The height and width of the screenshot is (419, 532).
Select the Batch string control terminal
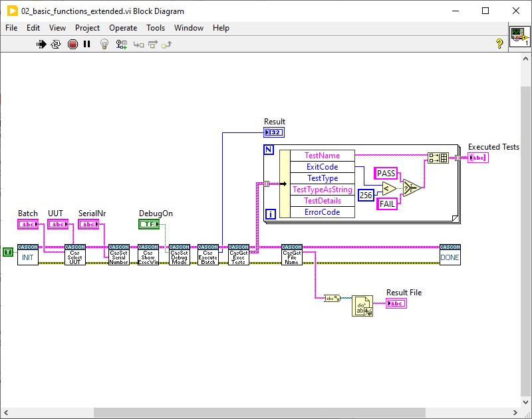click(28, 224)
